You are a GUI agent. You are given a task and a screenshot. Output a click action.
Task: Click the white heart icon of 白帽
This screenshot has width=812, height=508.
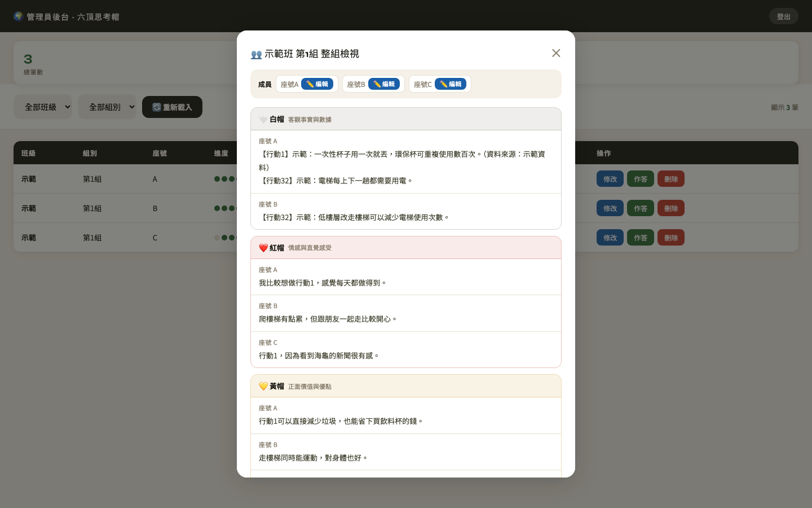click(263, 120)
